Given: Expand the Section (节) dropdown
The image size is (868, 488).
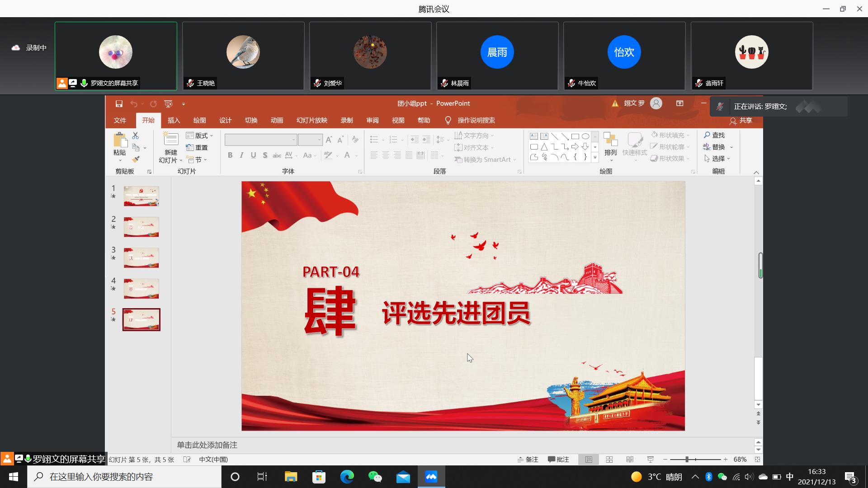Looking at the screenshot, I should [x=197, y=160].
